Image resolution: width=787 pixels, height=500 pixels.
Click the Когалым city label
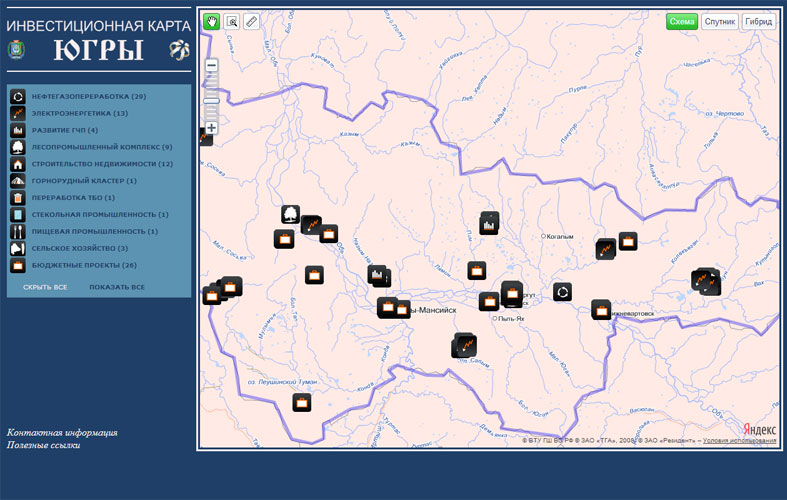click(x=560, y=236)
